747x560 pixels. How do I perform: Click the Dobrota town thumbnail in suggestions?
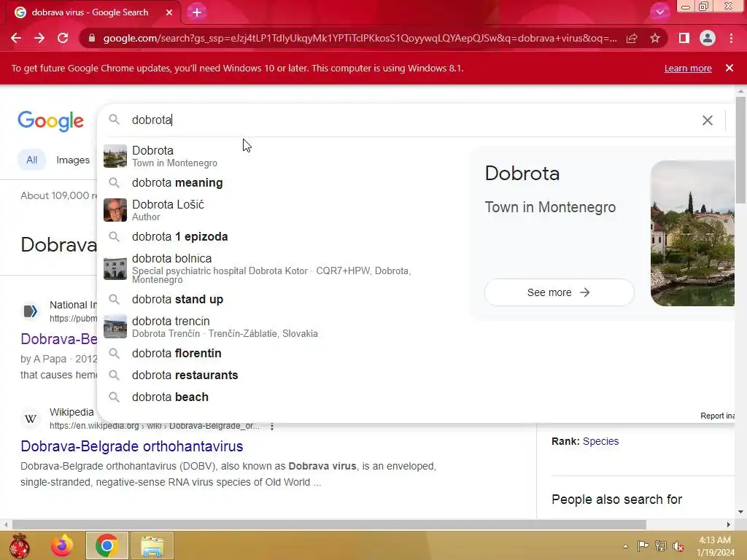115,156
